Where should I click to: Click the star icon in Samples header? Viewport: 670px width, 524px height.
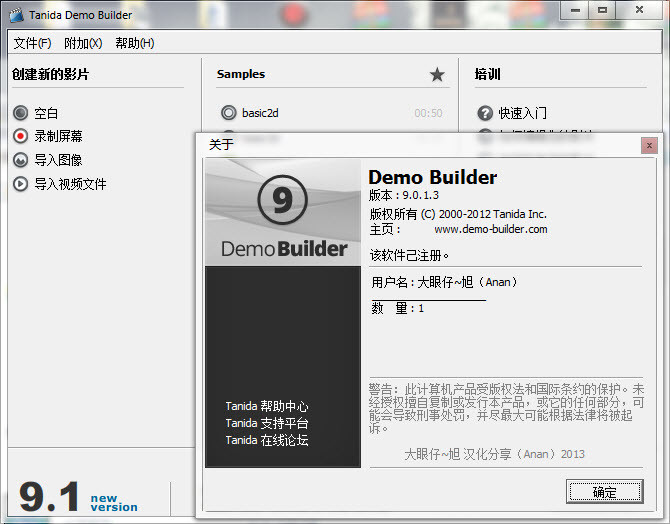(437, 74)
